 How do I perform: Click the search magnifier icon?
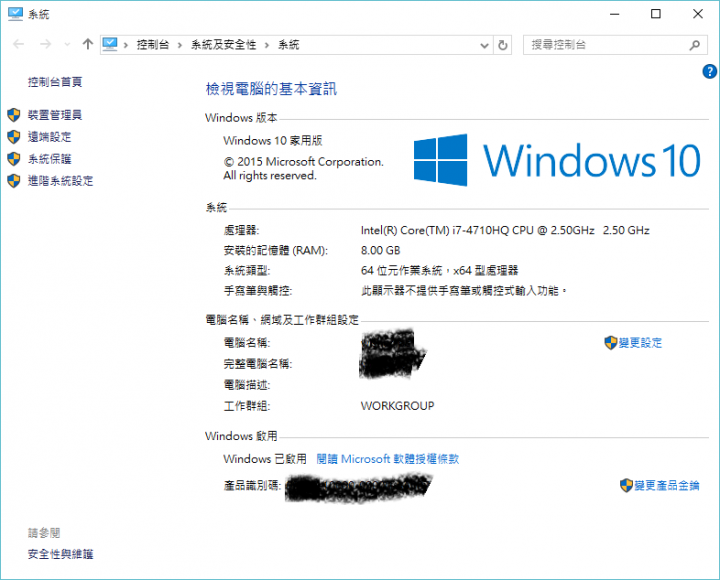click(695, 45)
